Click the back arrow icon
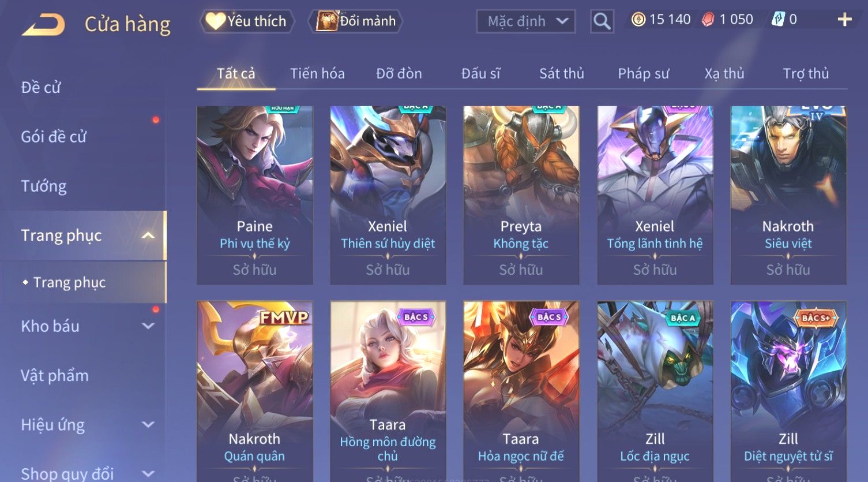 coord(43,25)
